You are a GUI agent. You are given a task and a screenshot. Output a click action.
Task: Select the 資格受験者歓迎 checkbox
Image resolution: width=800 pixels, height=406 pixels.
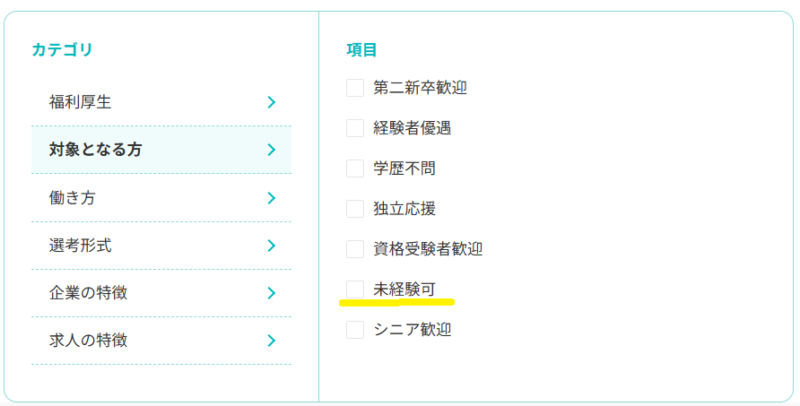coord(355,249)
